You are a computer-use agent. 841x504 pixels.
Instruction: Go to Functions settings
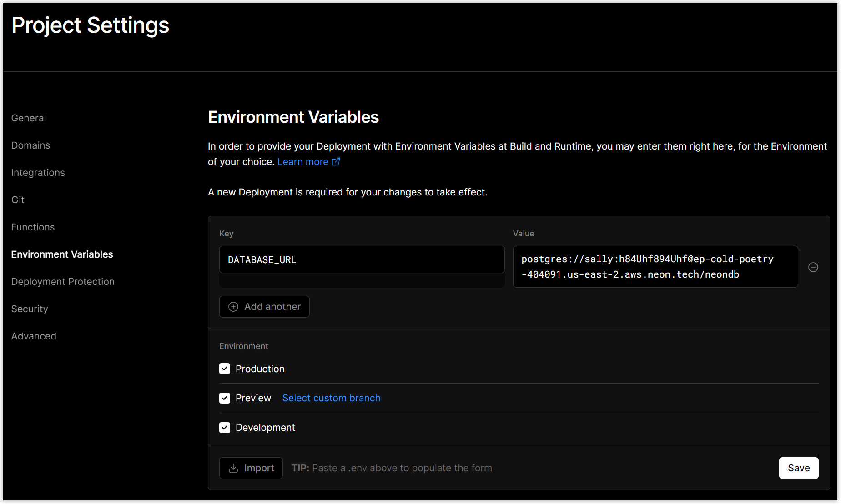[33, 227]
